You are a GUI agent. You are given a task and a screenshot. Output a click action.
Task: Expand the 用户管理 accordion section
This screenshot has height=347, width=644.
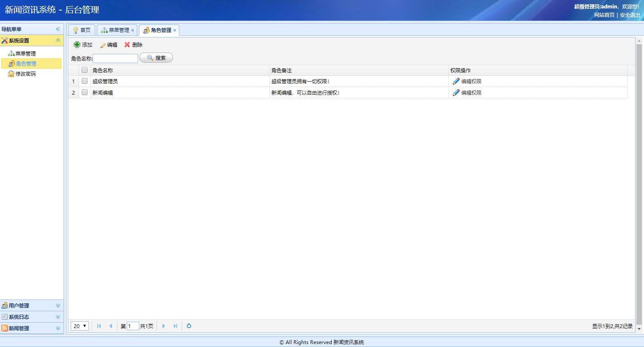(x=58, y=305)
